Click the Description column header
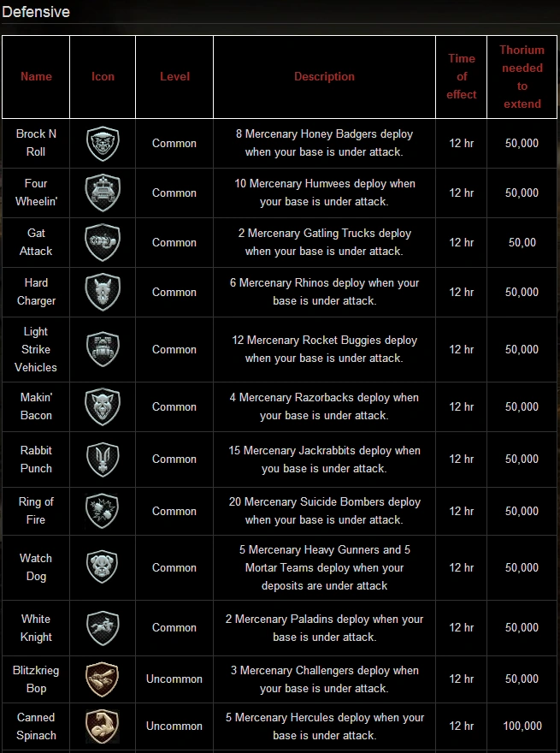Image resolution: width=560 pixels, height=753 pixels. click(324, 77)
